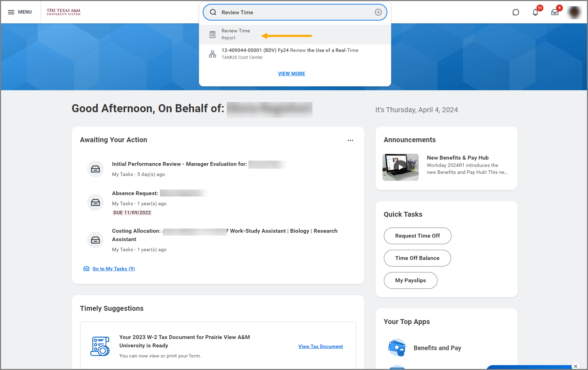Open the user profile avatar
The height and width of the screenshot is (370, 588).
pyautogui.click(x=574, y=13)
